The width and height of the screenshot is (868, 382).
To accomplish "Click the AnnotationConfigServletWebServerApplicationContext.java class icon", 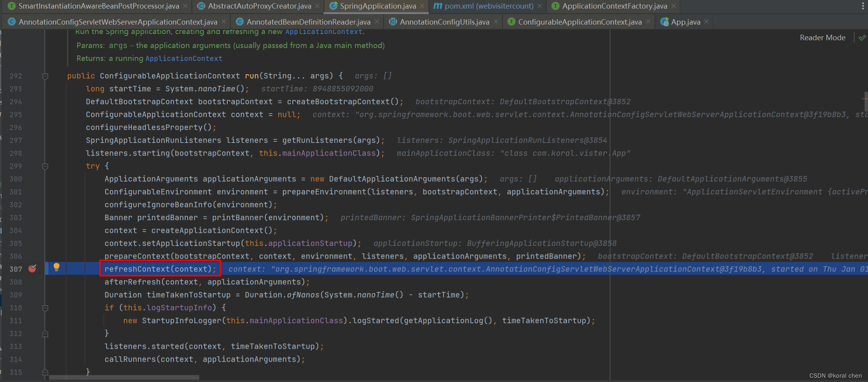I will [12, 22].
